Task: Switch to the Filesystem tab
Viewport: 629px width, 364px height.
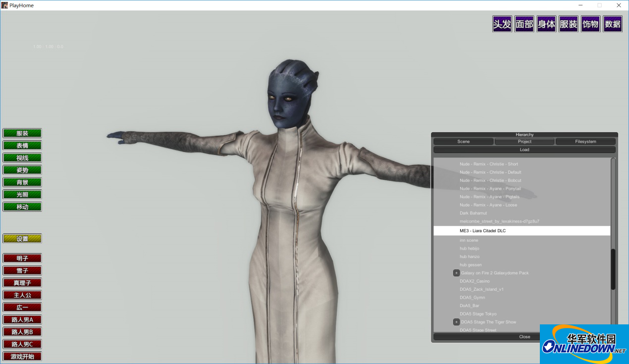Action: (x=585, y=142)
